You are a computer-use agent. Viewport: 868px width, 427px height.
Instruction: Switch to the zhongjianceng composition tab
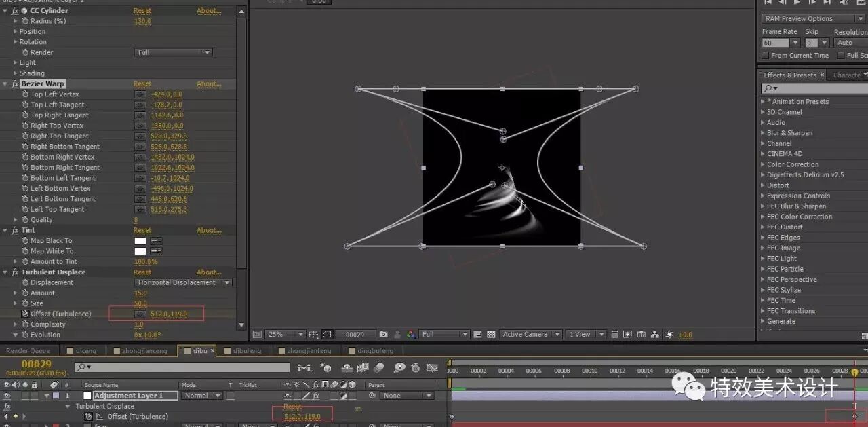click(140, 351)
